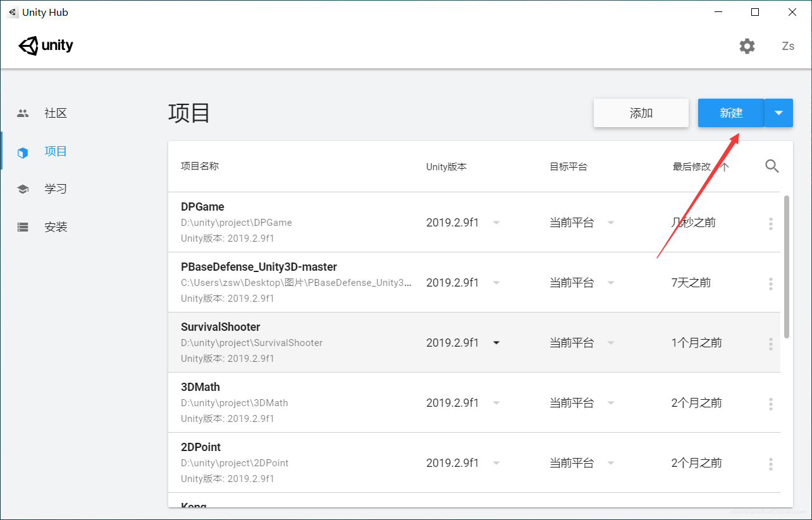Sort by 目标平台 column header
The width and height of the screenshot is (812, 520).
(x=569, y=167)
